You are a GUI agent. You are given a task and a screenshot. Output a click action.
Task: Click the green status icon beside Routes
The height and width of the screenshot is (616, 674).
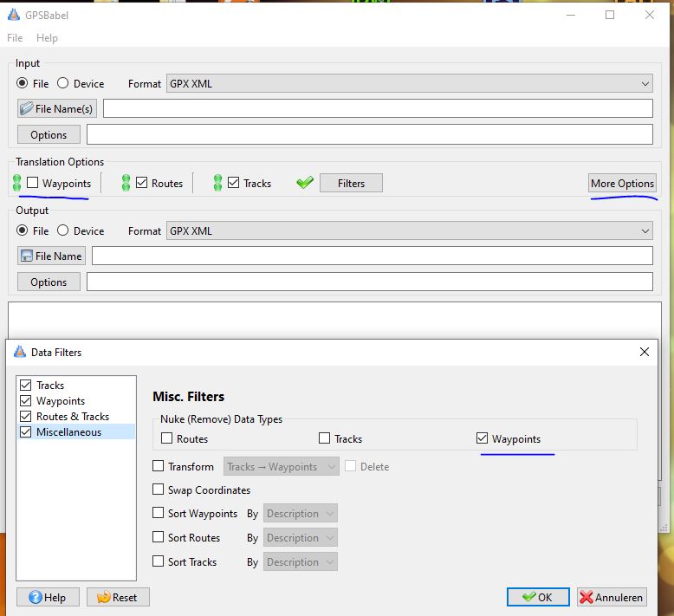point(126,183)
